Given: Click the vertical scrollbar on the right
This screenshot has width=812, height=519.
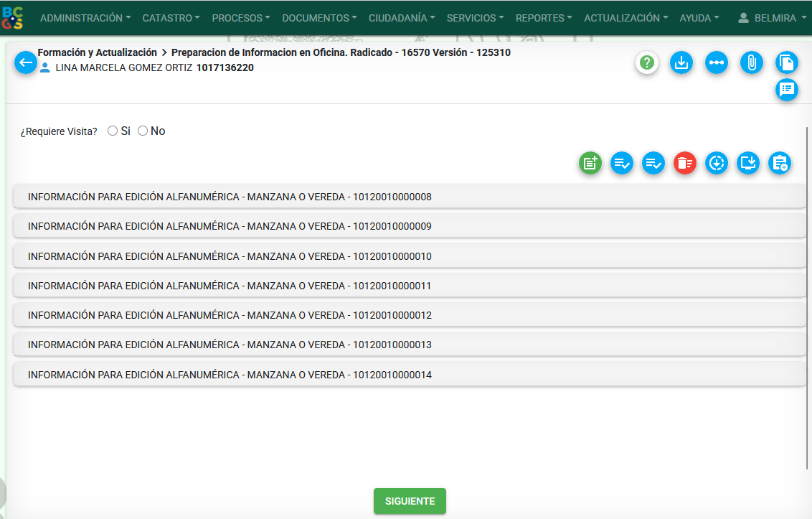Looking at the screenshot, I should click(808, 287).
